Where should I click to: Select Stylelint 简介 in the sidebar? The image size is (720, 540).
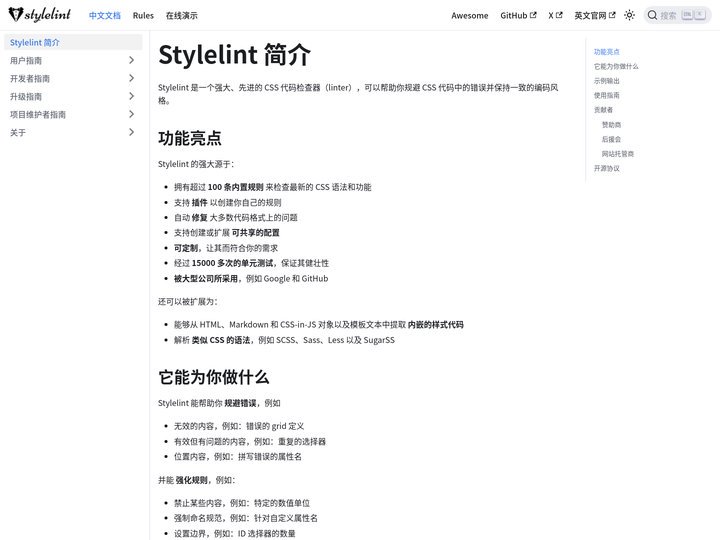click(73, 42)
